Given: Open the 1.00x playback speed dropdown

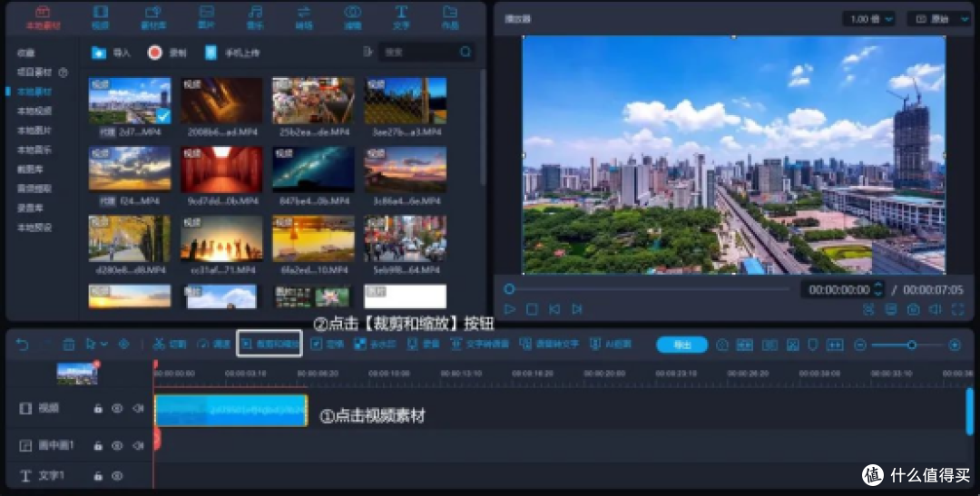Looking at the screenshot, I should tap(868, 19).
